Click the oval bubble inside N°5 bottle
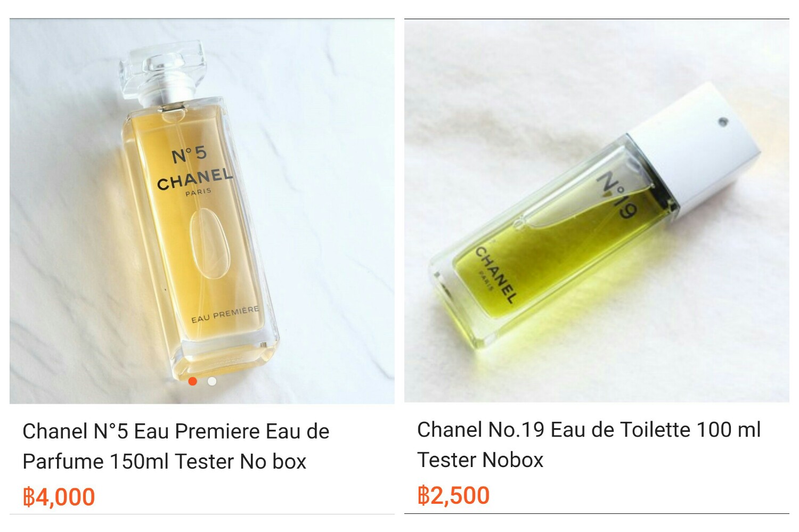This screenshot has width=799, height=532. point(210,244)
